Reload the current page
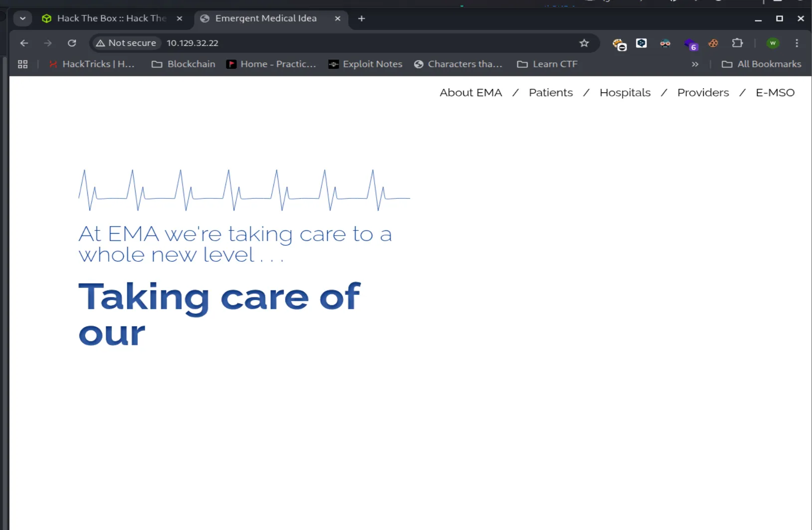 tap(72, 43)
